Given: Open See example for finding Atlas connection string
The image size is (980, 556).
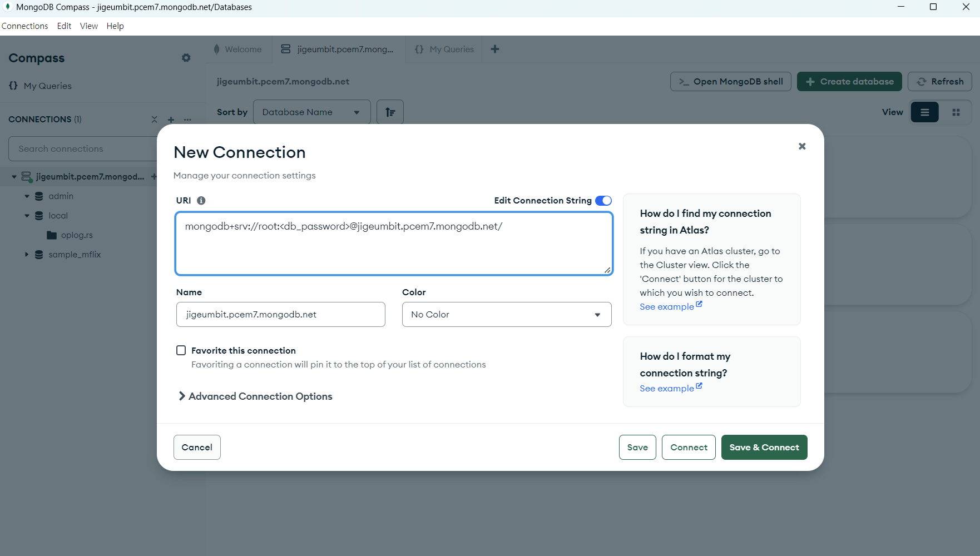Looking at the screenshot, I should [671, 306].
